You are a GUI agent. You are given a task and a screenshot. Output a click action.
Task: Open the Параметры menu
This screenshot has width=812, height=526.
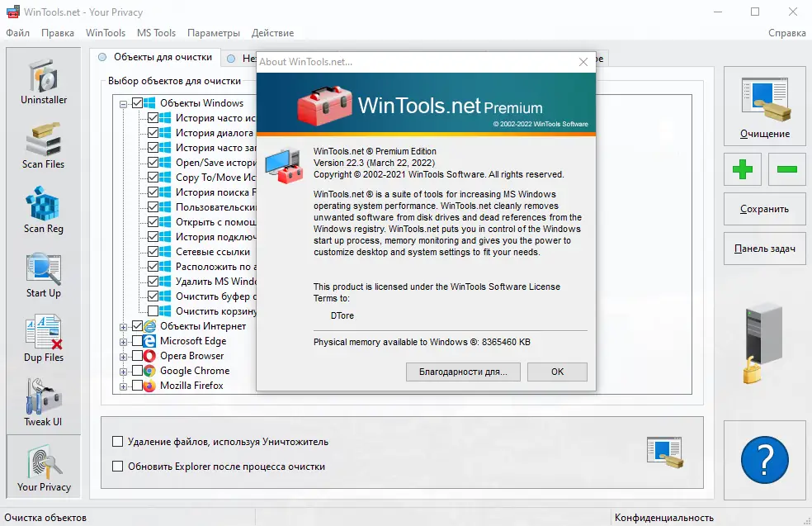[213, 33]
